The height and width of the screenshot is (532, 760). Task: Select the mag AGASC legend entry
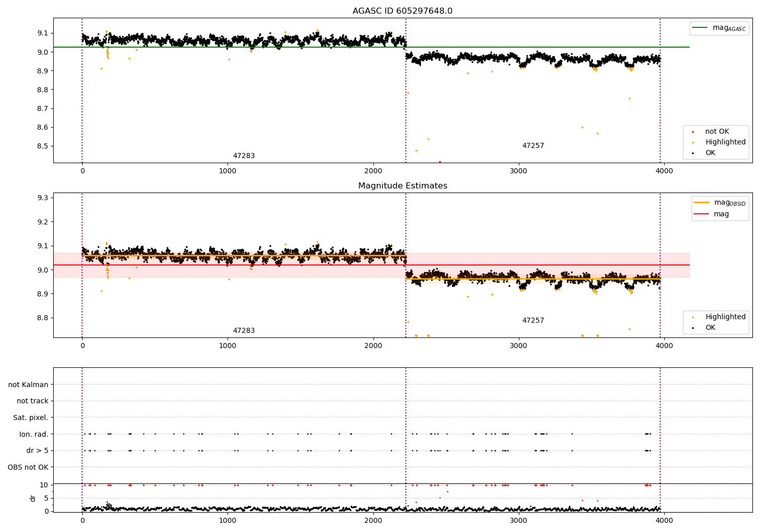[719, 28]
